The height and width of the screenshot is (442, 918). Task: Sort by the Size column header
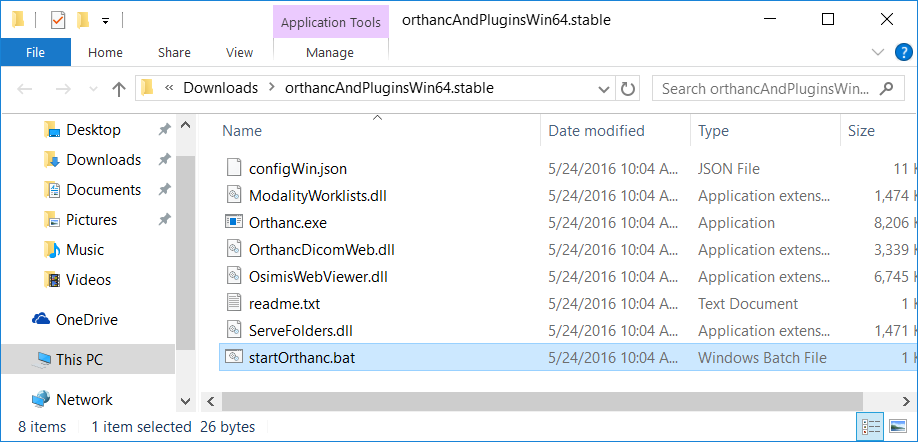(861, 131)
